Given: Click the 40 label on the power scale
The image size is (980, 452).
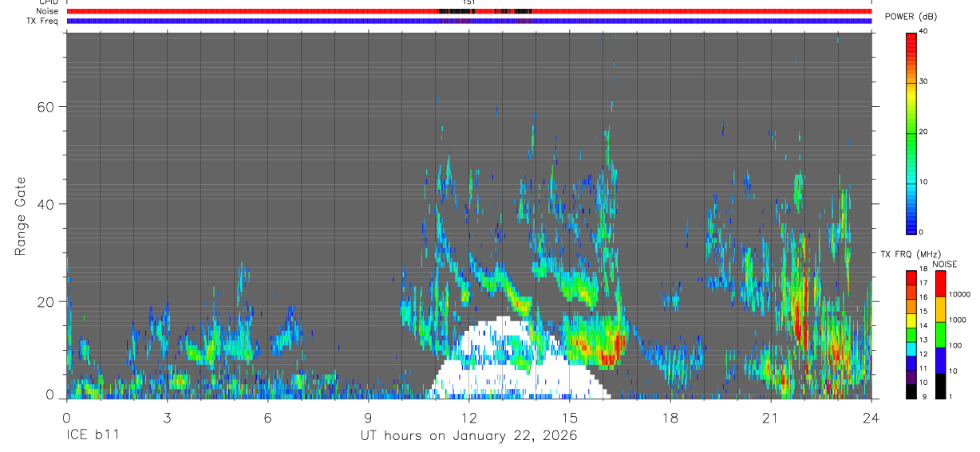Looking at the screenshot, I should [x=923, y=31].
